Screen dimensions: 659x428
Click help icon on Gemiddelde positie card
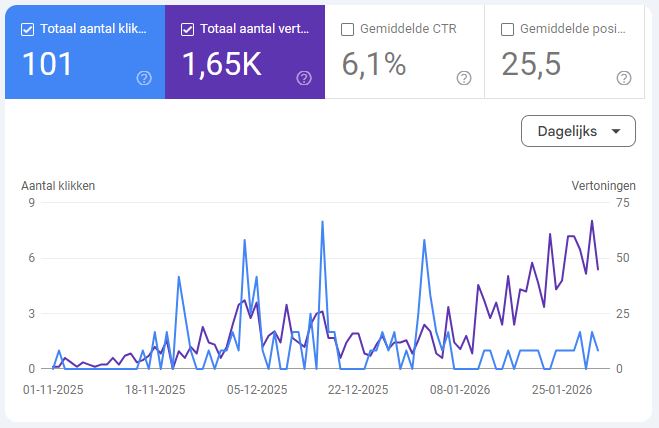click(624, 78)
